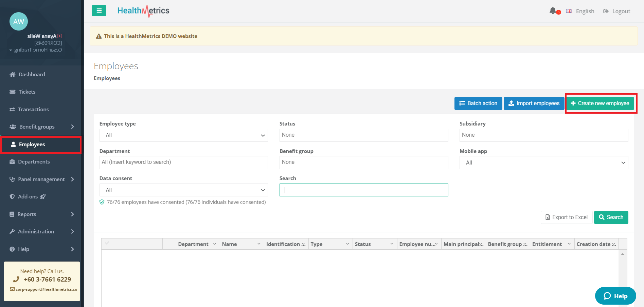Go to Dashboard in the sidebar
The width and height of the screenshot is (644, 307).
[32, 75]
